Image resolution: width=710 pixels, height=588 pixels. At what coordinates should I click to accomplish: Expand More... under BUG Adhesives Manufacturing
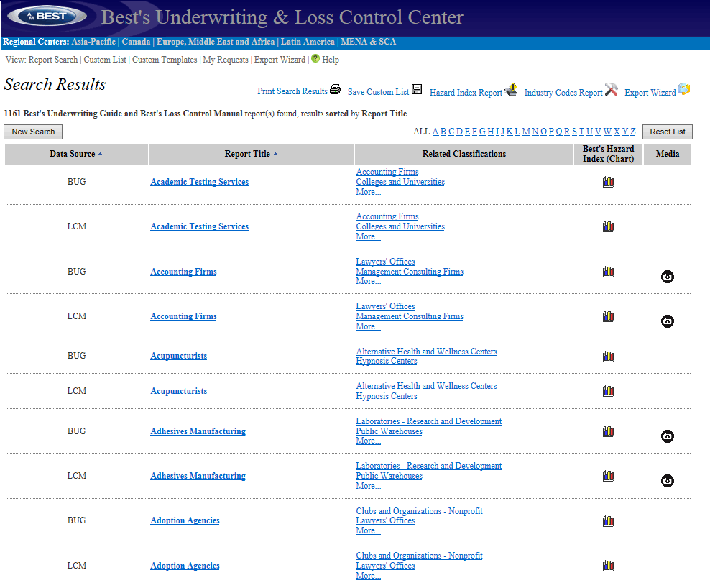(368, 441)
